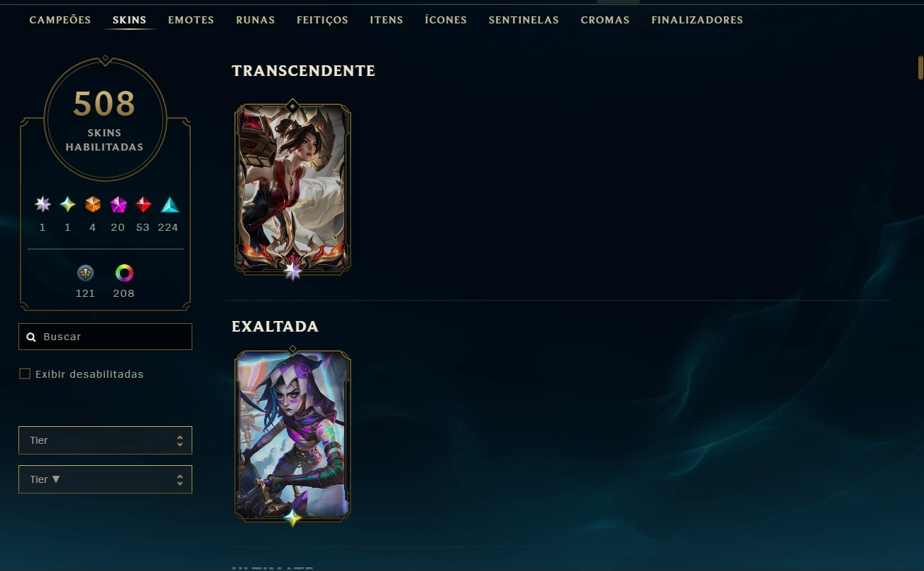Click the rainbow chromas ring icon
Image resolution: width=924 pixels, height=571 pixels.
124,273
